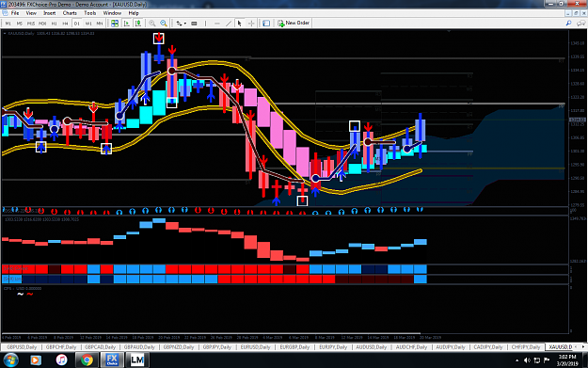Switch to AUDJPY,Daily chart tab

(451, 347)
